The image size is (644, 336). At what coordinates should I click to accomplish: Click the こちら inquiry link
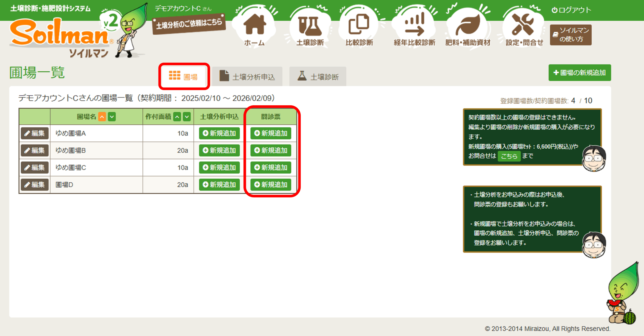coord(509,156)
